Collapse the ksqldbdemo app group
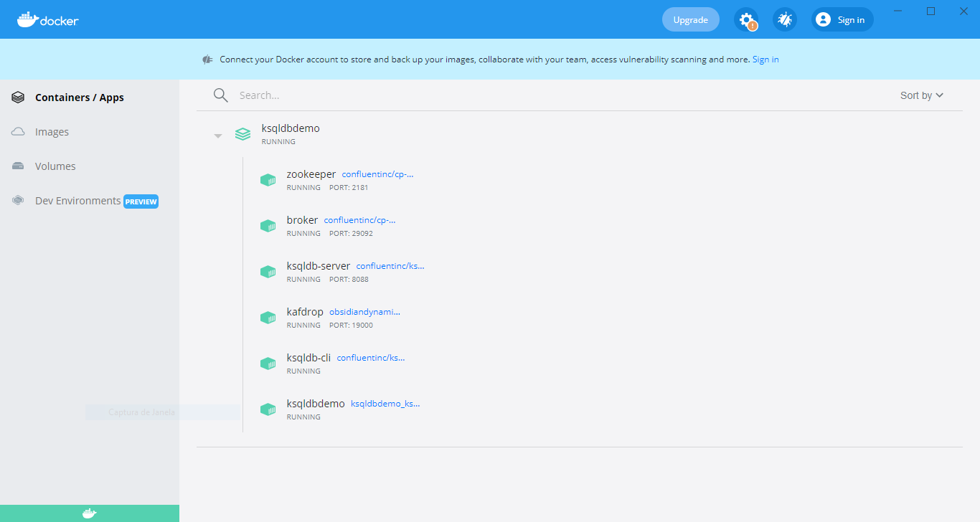This screenshot has height=522, width=980. (x=217, y=135)
